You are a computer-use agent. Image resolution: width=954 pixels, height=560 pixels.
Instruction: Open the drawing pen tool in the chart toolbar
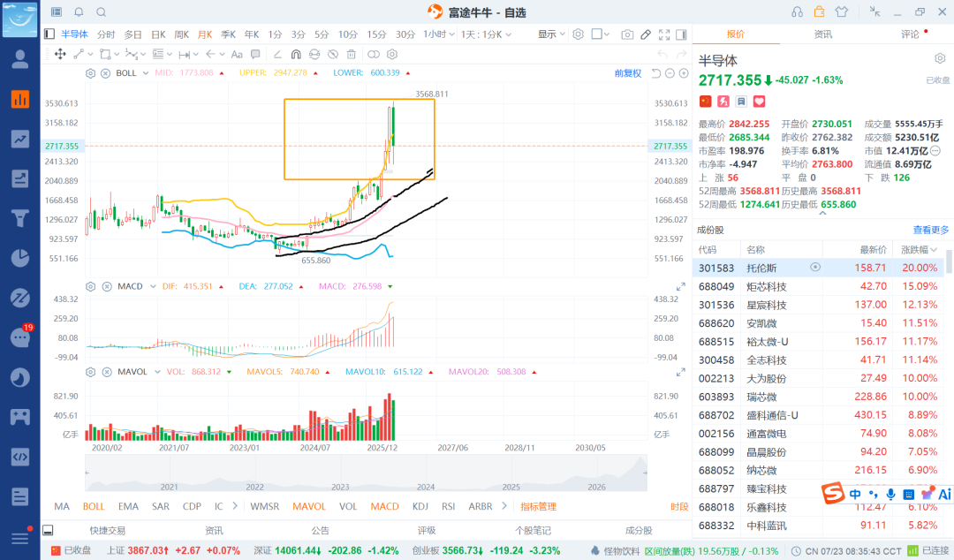click(x=646, y=34)
